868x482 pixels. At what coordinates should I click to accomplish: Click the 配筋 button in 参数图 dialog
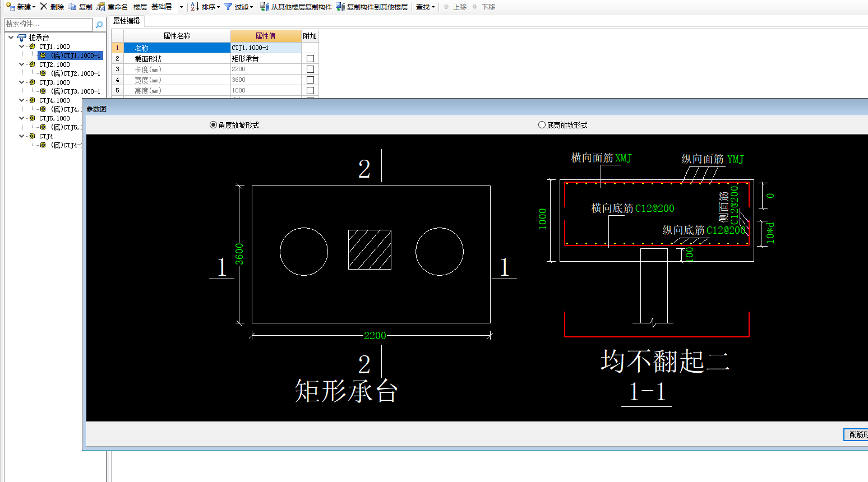[856, 434]
